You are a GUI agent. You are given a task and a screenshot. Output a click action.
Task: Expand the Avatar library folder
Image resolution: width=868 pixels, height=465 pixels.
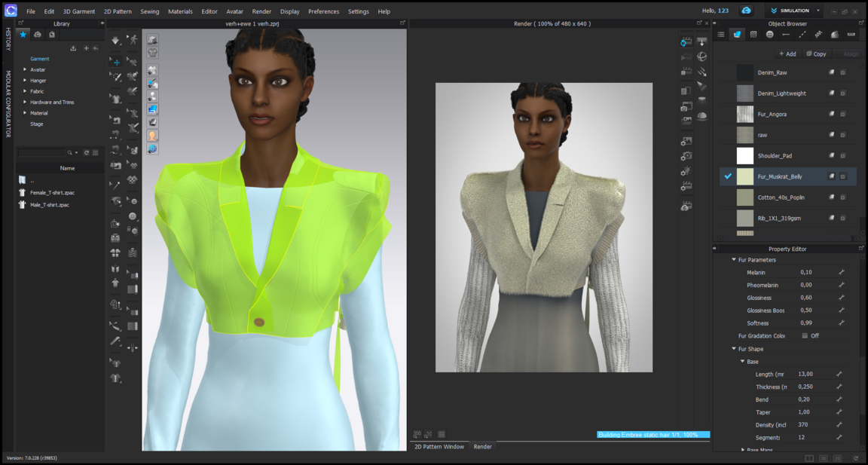click(x=25, y=69)
